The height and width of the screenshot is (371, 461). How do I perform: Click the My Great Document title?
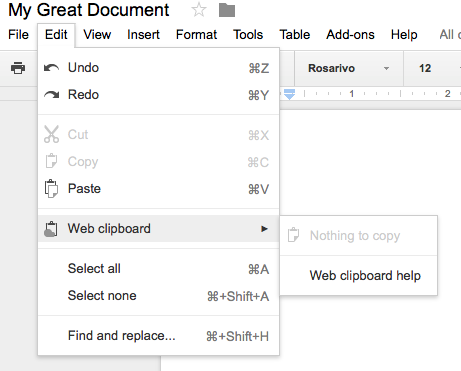coord(89,10)
